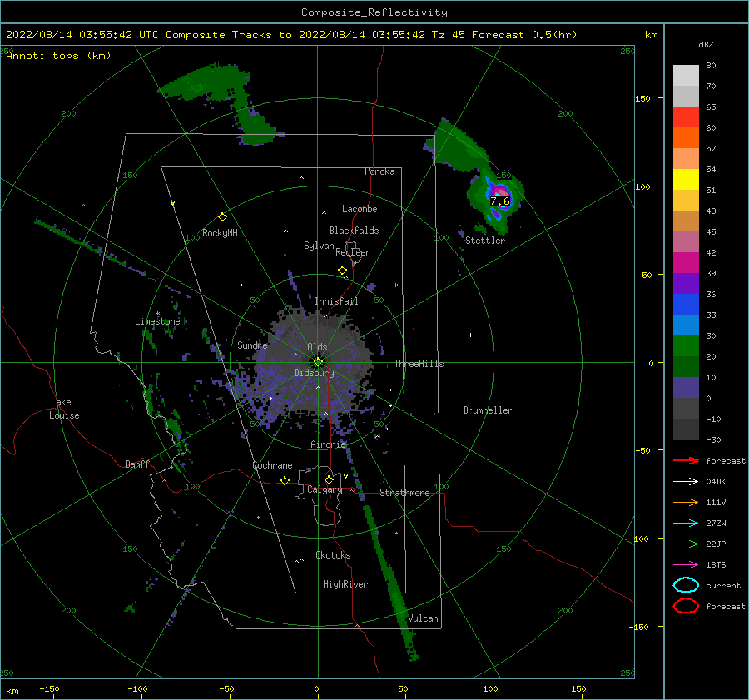749x700 pixels.
Task: Click the Blackfalds town label
Action: point(354,231)
